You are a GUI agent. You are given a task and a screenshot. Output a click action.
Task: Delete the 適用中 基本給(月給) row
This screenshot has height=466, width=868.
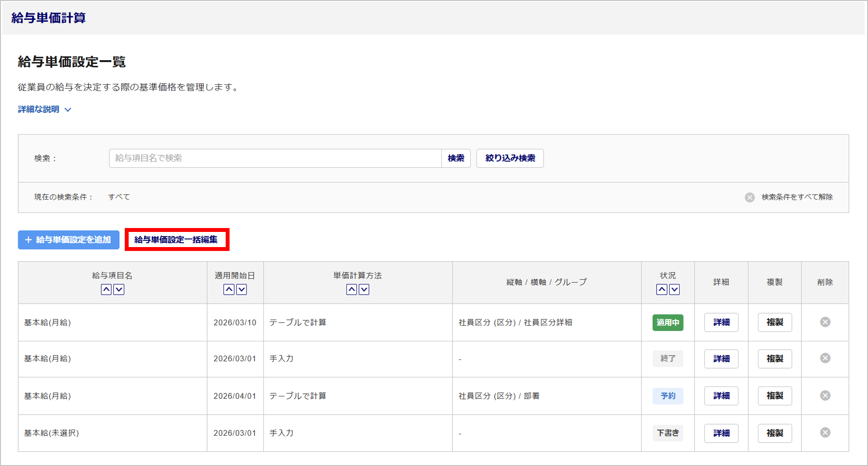[x=825, y=322]
